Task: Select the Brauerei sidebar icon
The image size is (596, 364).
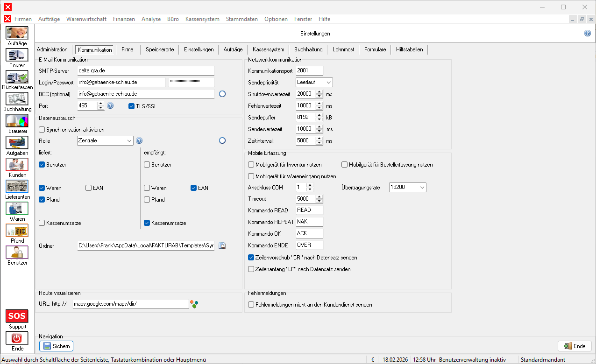Action: pyautogui.click(x=17, y=121)
